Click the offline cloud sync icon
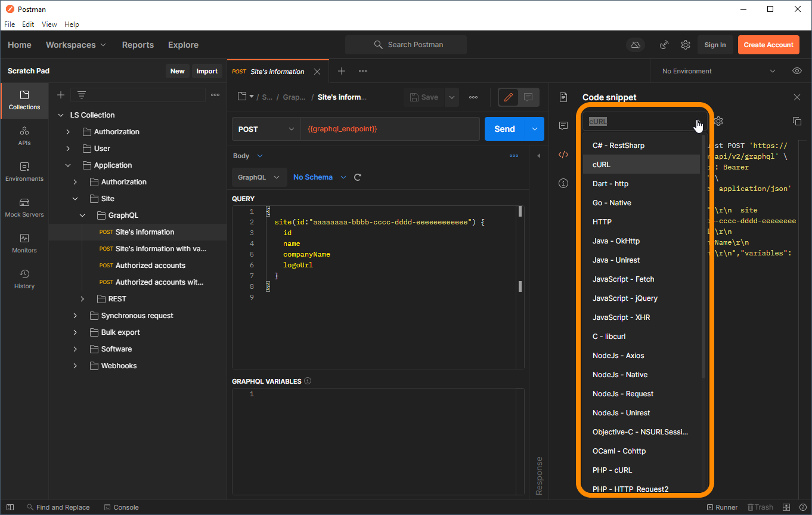 pos(636,45)
